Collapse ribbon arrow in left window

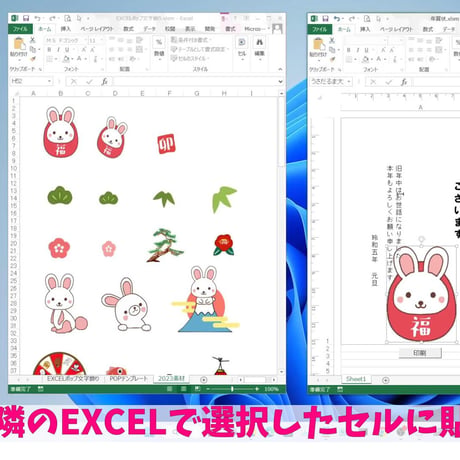click(x=280, y=69)
